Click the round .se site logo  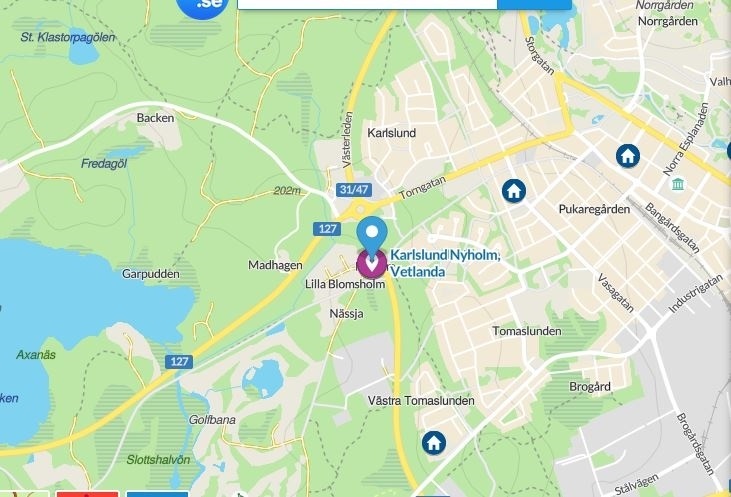click(x=203, y=5)
